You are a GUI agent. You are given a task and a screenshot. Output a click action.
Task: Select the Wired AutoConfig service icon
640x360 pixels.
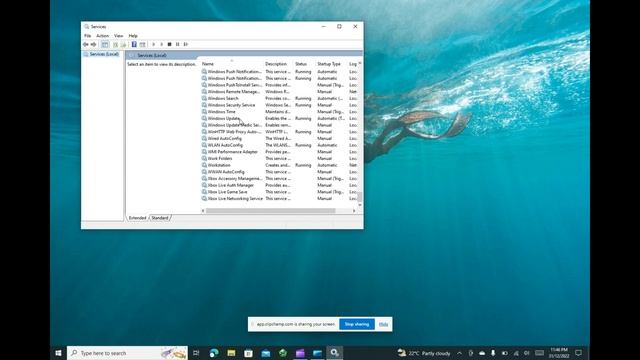[x=204, y=138]
